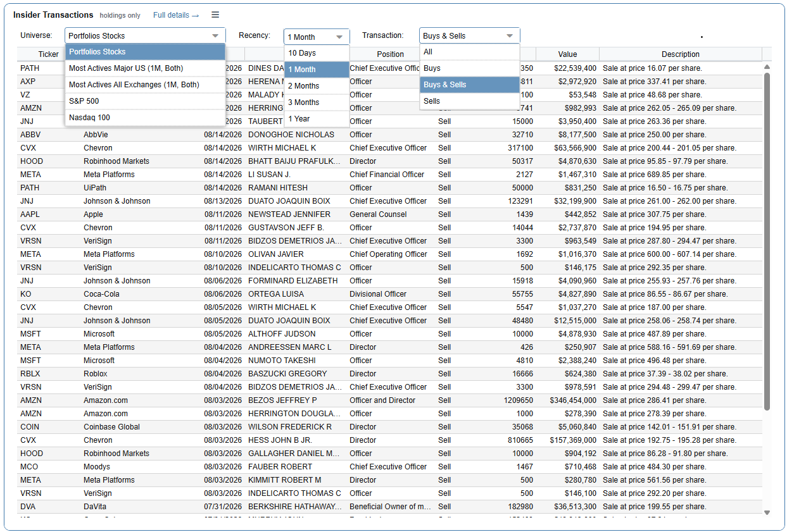Select Buys transaction option

(x=469, y=68)
